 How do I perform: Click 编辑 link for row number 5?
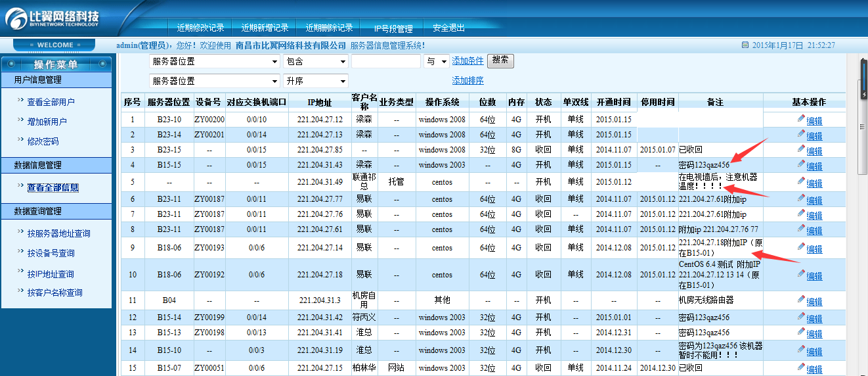coord(814,183)
